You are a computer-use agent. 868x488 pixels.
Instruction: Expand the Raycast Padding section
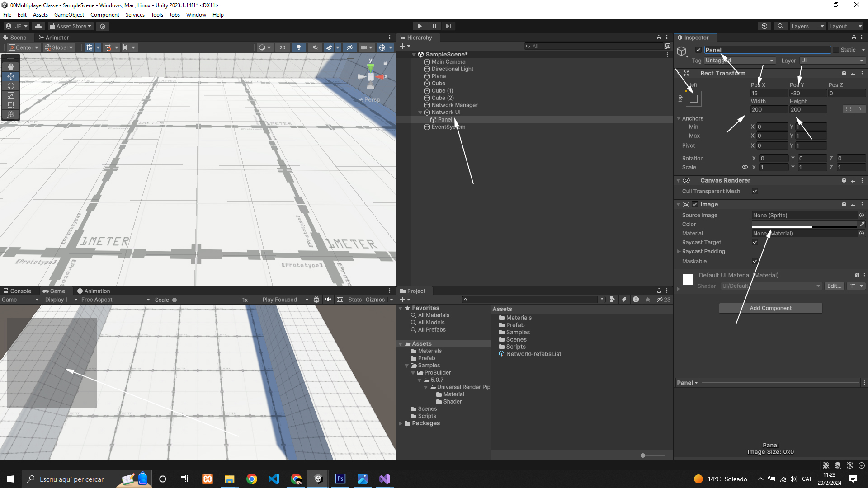click(679, 252)
